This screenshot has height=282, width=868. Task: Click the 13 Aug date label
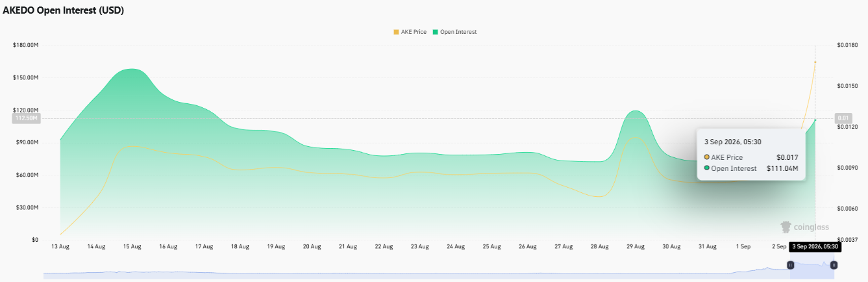pyautogui.click(x=60, y=247)
